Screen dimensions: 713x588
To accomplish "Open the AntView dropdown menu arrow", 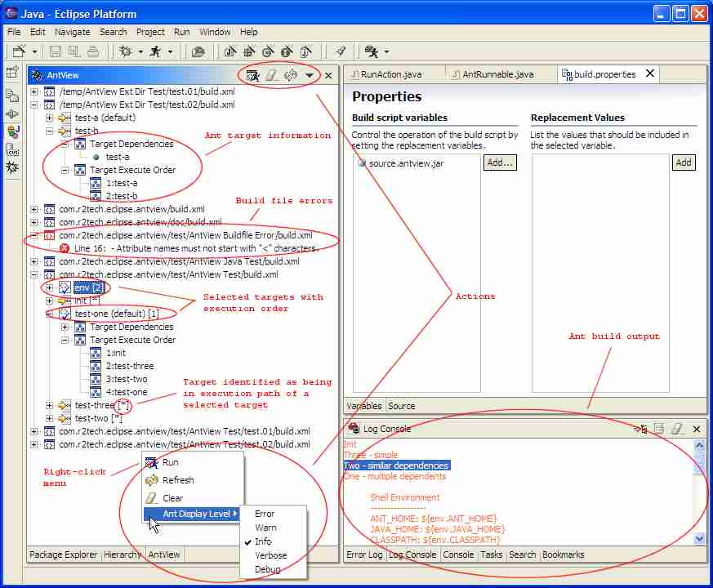I will click(310, 76).
